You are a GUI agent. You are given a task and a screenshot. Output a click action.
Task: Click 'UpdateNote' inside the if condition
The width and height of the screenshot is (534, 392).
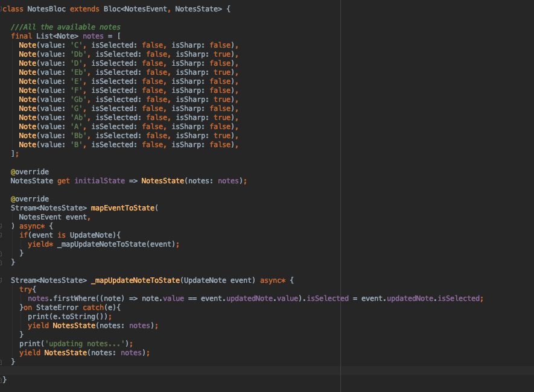[91, 235]
